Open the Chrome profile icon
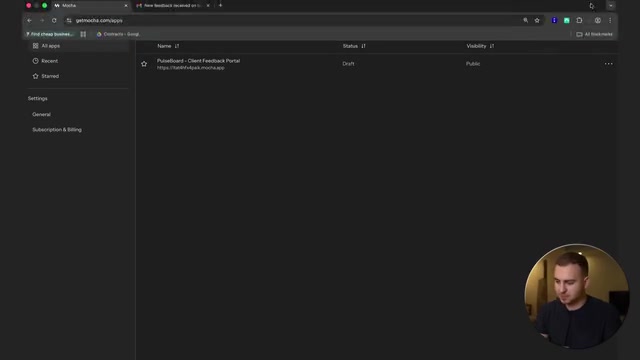The image size is (640, 360). [598, 20]
